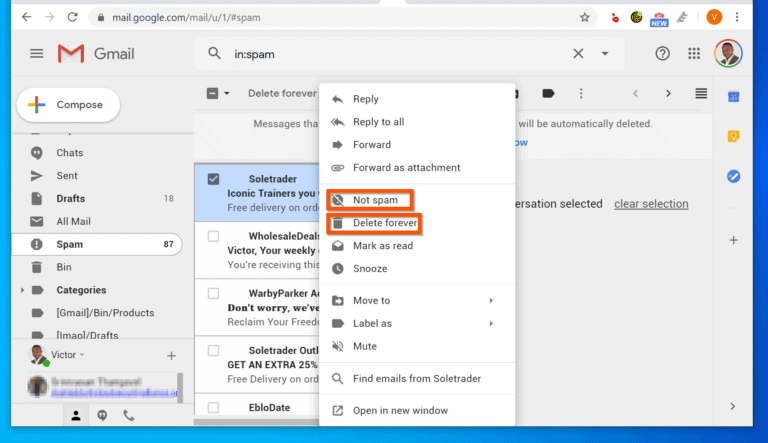Get add-ons with the plus icon
768x443 pixels.
[733, 240]
